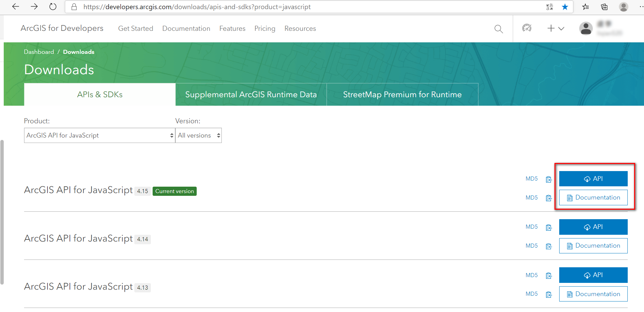Image resolution: width=644 pixels, height=312 pixels.
Task: Download the 4.13 Documentation
Action: (593, 294)
